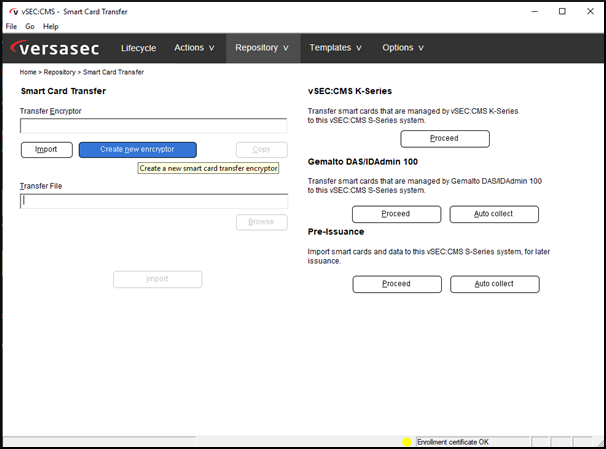Click the Browse button

[262, 222]
